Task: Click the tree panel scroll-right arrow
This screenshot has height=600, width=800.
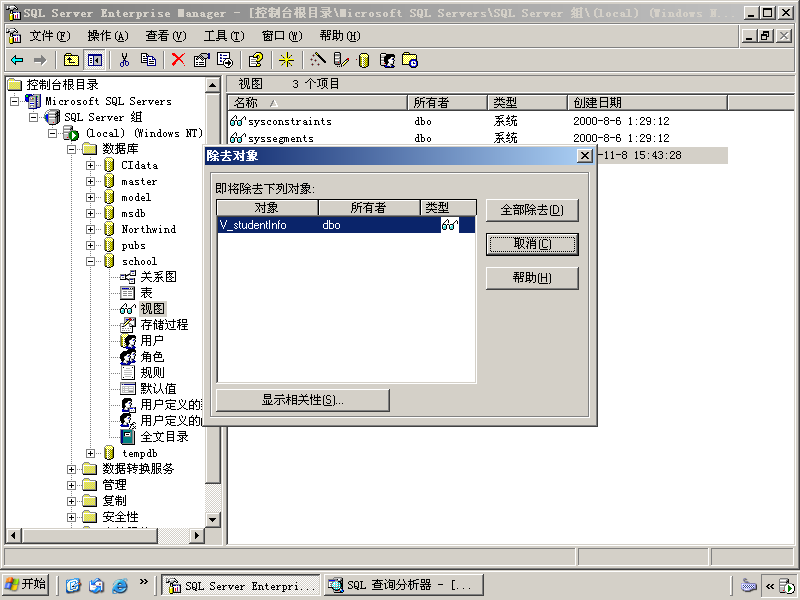Action: pyautogui.click(x=196, y=535)
